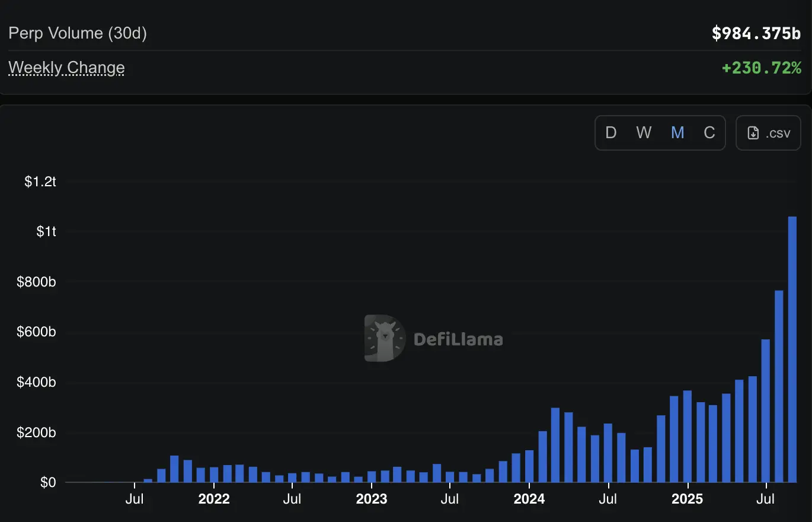Screen dimensions: 812x522
Task: Switch chart to Daily (D) view
Action: point(610,133)
